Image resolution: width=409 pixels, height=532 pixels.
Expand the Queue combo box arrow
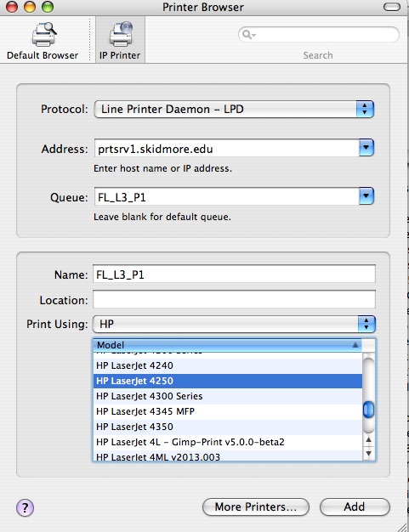click(366, 196)
